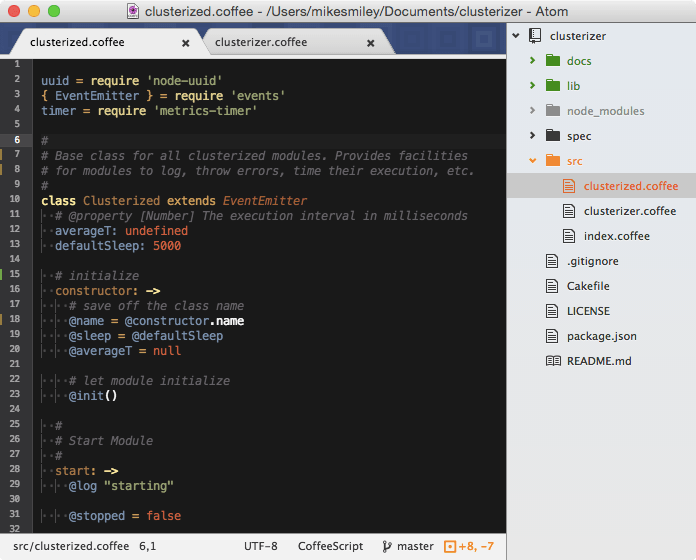
Task: Close the clusterizer.coffee tab
Action: tap(371, 43)
